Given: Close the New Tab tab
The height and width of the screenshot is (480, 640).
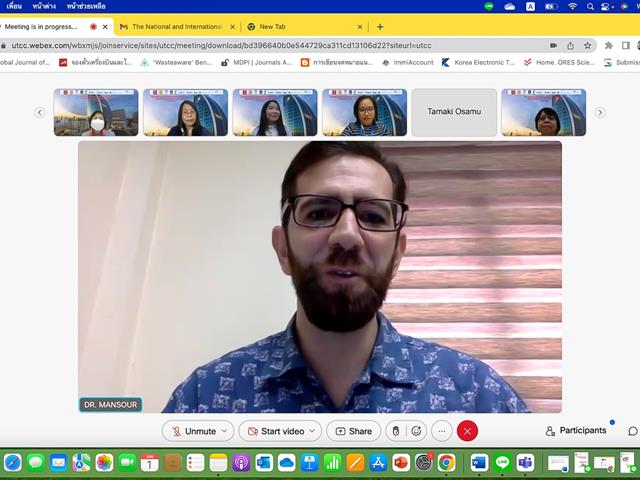Looking at the screenshot, I should pyautogui.click(x=360, y=27).
